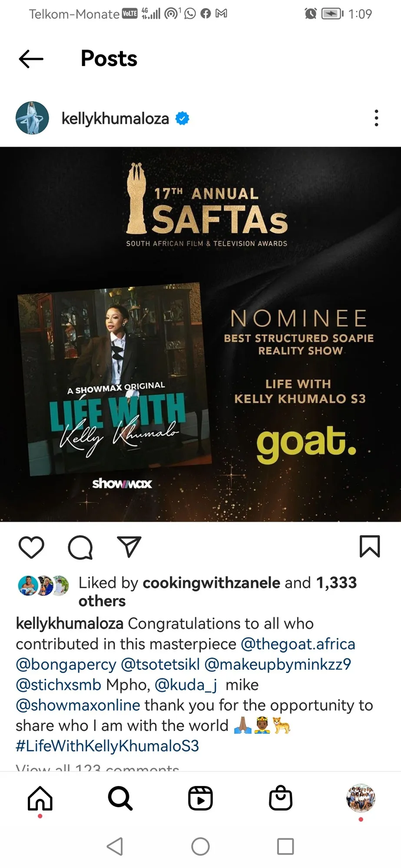
Task: Open the three-dot post options menu
Action: pyautogui.click(x=376, y=118)
